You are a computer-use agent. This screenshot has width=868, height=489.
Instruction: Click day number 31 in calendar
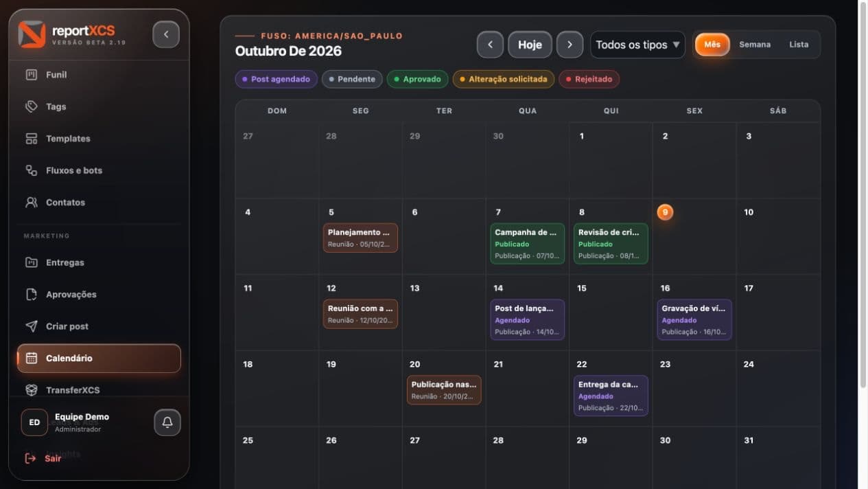749,440
